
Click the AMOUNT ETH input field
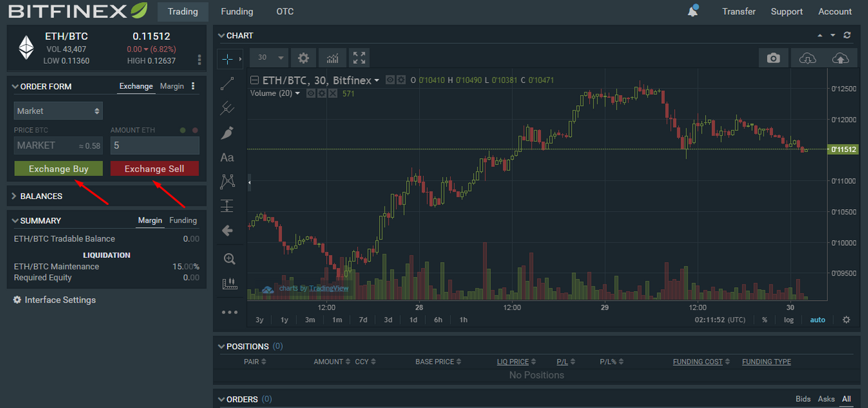pyautogui.click(x=155, y=145)
